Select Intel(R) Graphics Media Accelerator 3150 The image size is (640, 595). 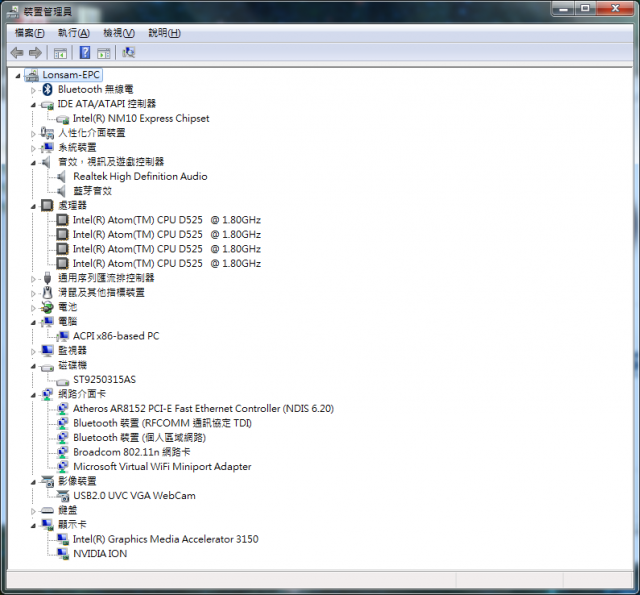pyautogui.click(x=165, y=539)
